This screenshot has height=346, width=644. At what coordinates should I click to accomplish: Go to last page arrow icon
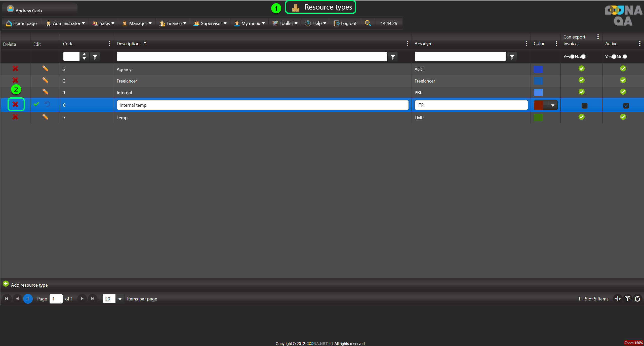[93, 299]
